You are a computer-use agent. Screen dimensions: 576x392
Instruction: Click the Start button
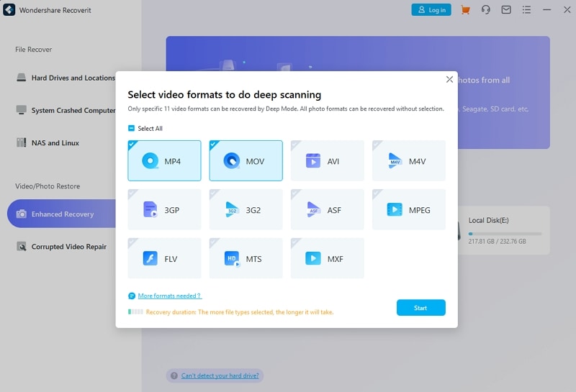click(x=420, y=308)
